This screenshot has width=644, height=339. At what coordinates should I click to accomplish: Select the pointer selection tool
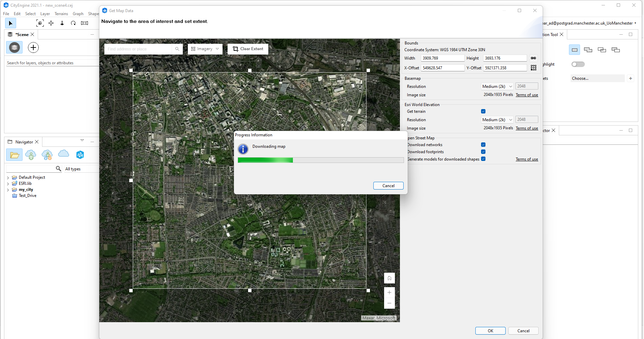pyautogui.click(x=10, y=23)
